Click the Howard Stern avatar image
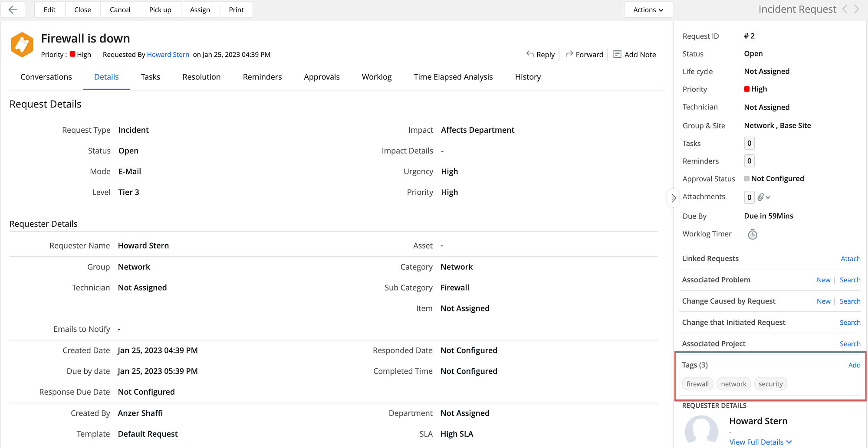Image resolution: width=868 pixels, height=448 pixels. click(x=701, y=431)
